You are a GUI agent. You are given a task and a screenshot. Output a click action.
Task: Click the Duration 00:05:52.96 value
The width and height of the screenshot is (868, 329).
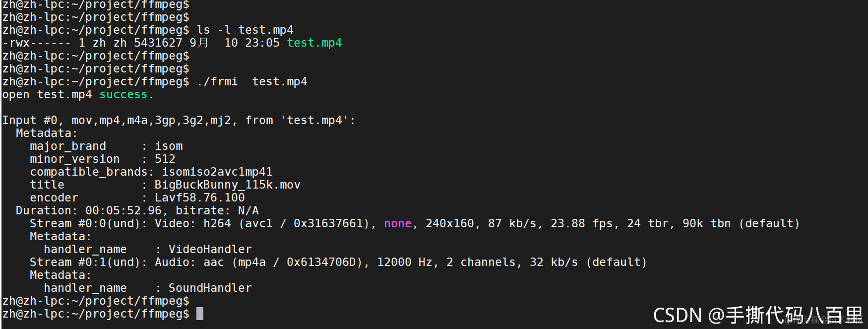point(124,210)
